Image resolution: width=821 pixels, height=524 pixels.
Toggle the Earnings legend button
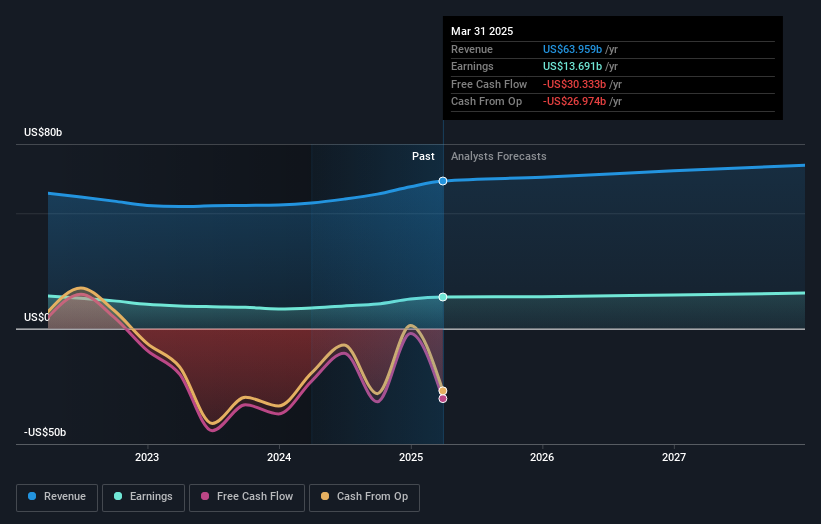coord(143,497)
